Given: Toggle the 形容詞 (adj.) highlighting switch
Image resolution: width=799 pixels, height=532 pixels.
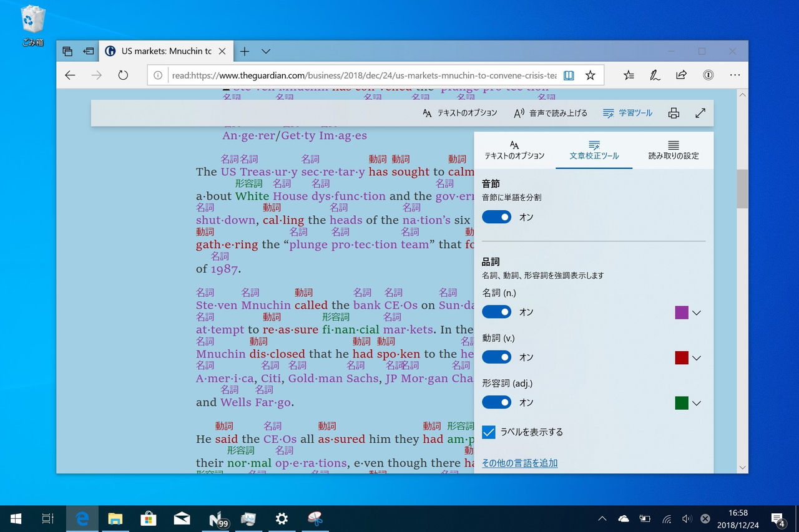Looking at the screenshot, I should (497, 403).
